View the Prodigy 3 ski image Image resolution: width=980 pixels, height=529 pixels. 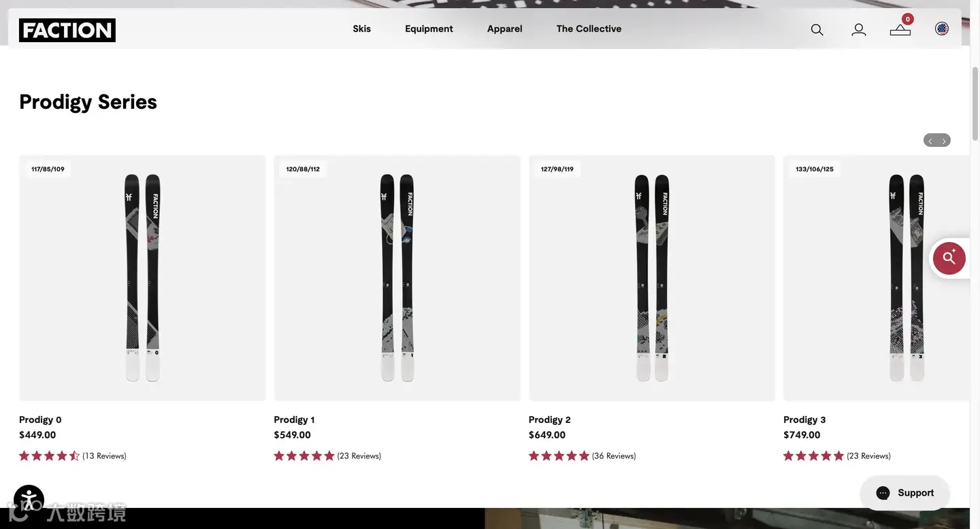pyautogui.click(x=877, y=277)
